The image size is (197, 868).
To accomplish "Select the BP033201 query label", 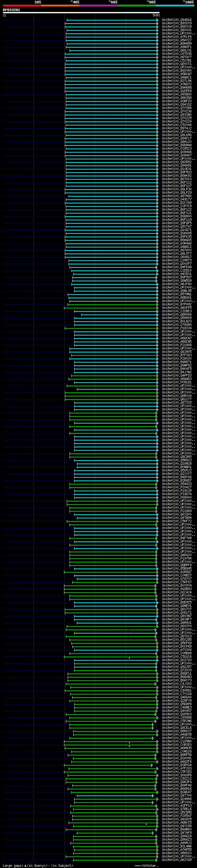I will pos(11,10).
